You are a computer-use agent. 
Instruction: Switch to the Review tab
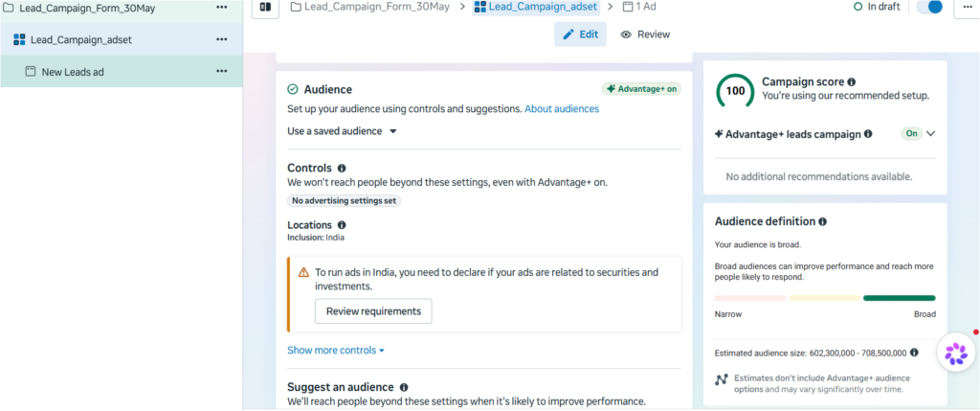[645, 34]
